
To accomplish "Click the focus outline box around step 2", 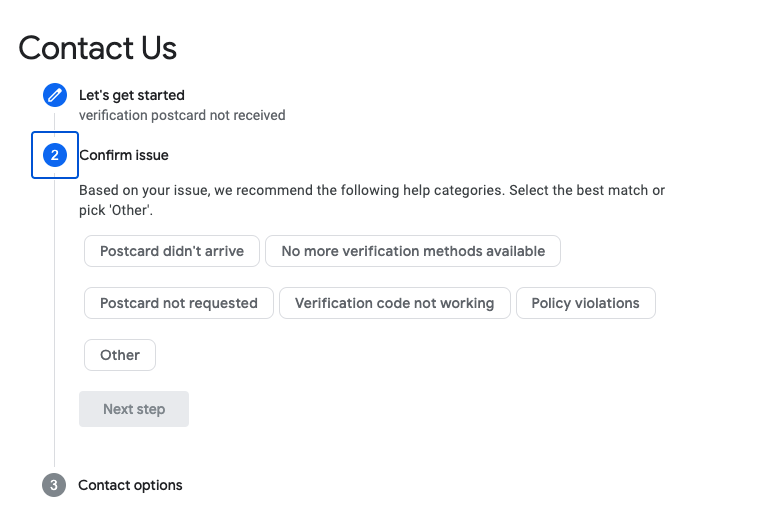I will [x=35, y=172].
